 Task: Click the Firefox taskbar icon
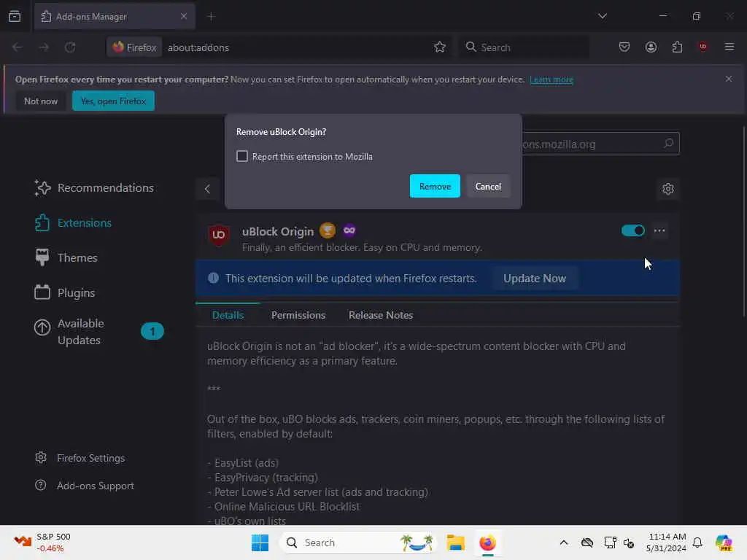pyautogui.click(x=487, y=542)
